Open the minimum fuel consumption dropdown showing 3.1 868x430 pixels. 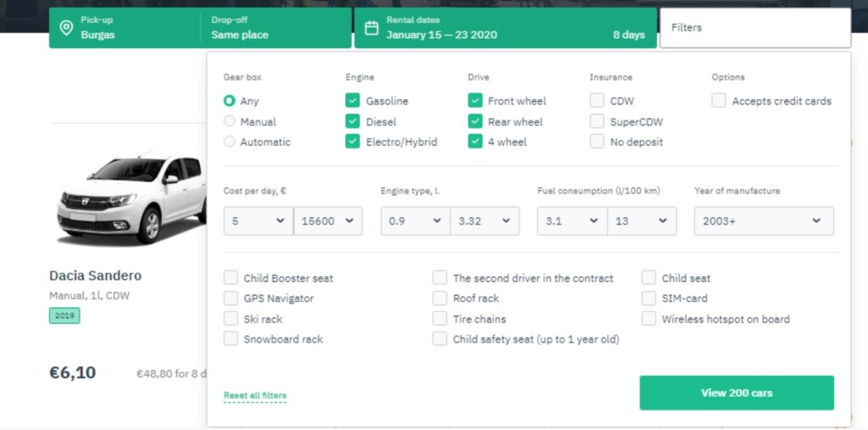[572, 221]
